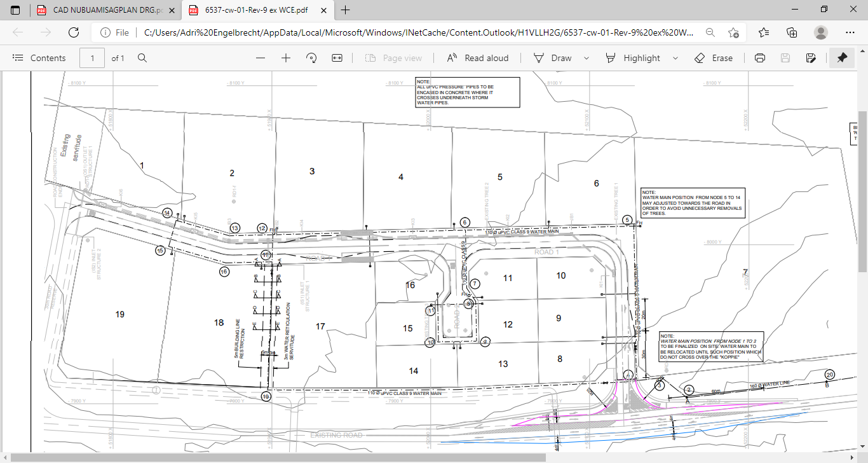Open Edge Settings and more menu
This screenshot has width=868, height=463.
[x=850, y=32]
